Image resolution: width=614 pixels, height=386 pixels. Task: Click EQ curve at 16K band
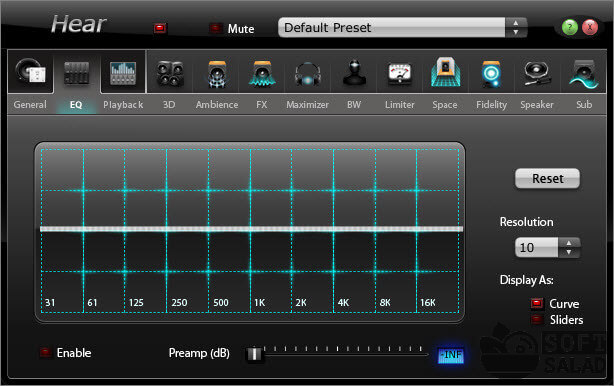click(417, 229)
